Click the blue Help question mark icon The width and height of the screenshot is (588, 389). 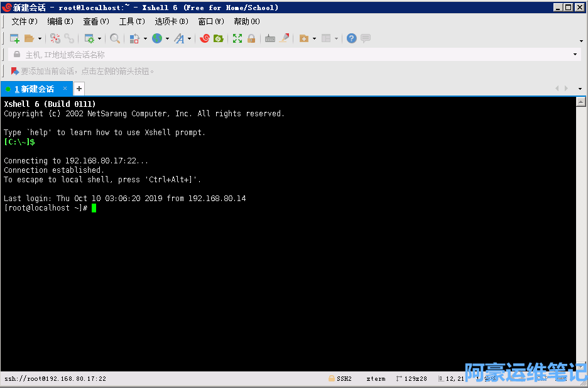[x=351, y=38]
